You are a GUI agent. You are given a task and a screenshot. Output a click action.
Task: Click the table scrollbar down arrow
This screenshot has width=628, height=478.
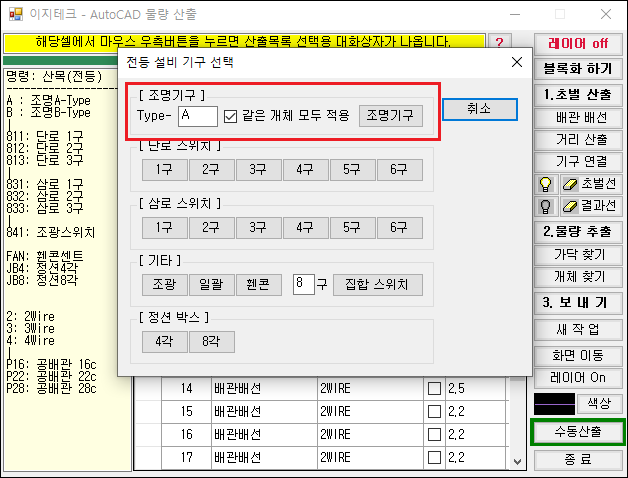tap(517, 462)
